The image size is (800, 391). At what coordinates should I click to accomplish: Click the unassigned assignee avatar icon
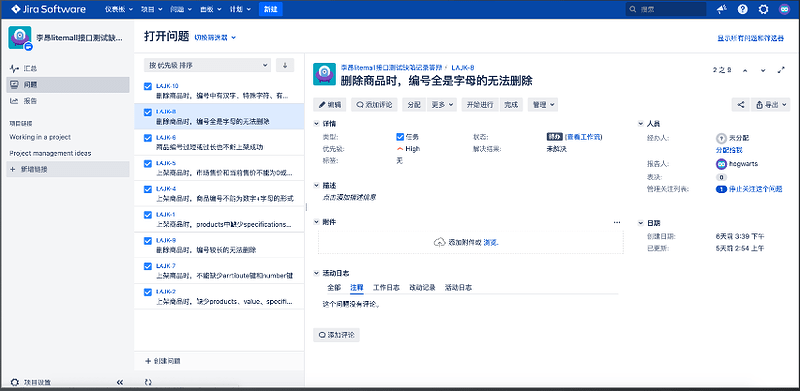[721, 138]
